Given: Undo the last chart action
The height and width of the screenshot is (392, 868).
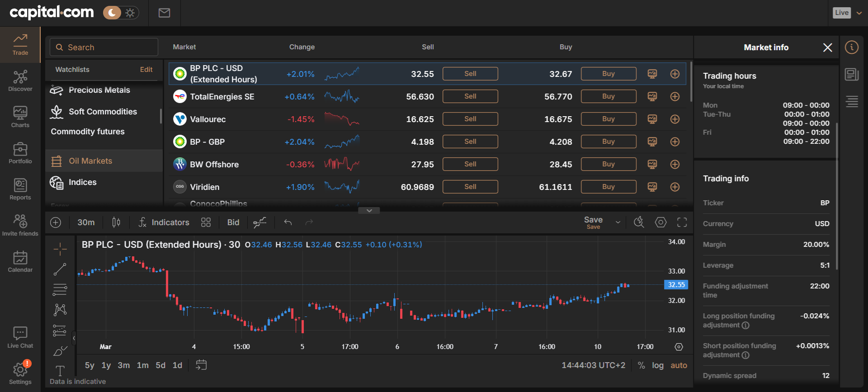Looking at the screenshot, I should [x=288, y=222].
